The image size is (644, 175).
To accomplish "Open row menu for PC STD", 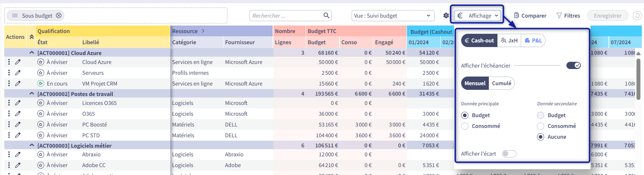I will 9,135.
